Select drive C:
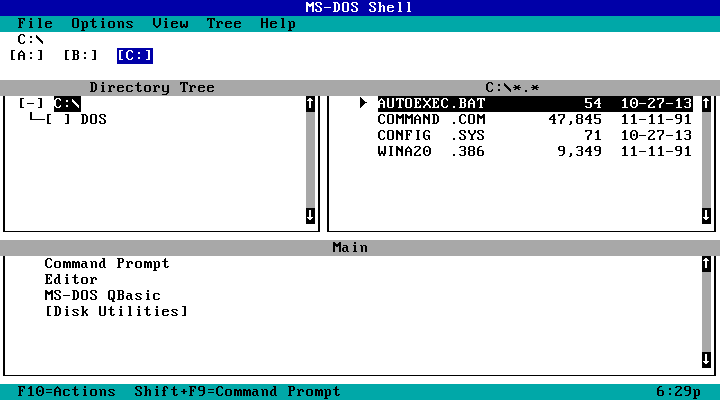Screen dimensions: 720x400 click(x=135, y=56)
